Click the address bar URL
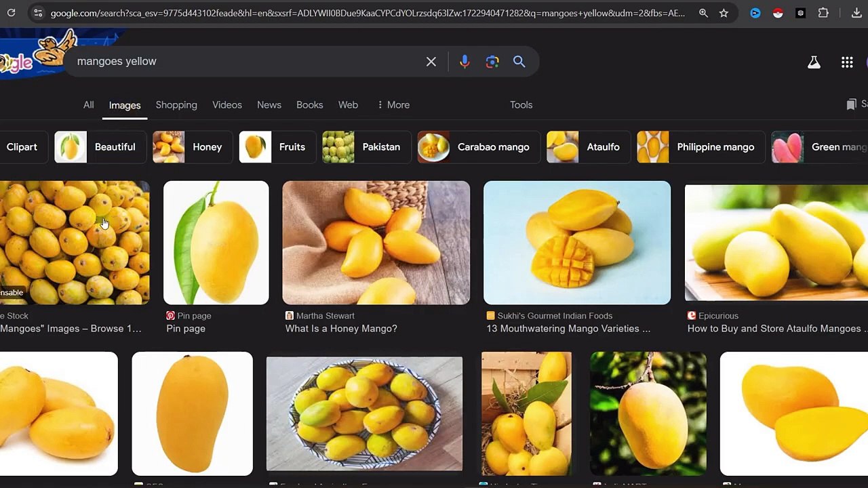 pyautogui.click(x=368, y=13)
